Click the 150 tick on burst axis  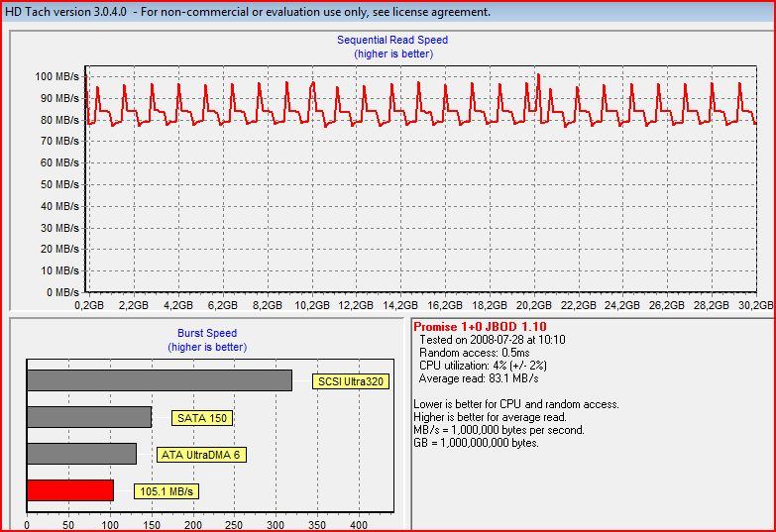coord(152,525)
